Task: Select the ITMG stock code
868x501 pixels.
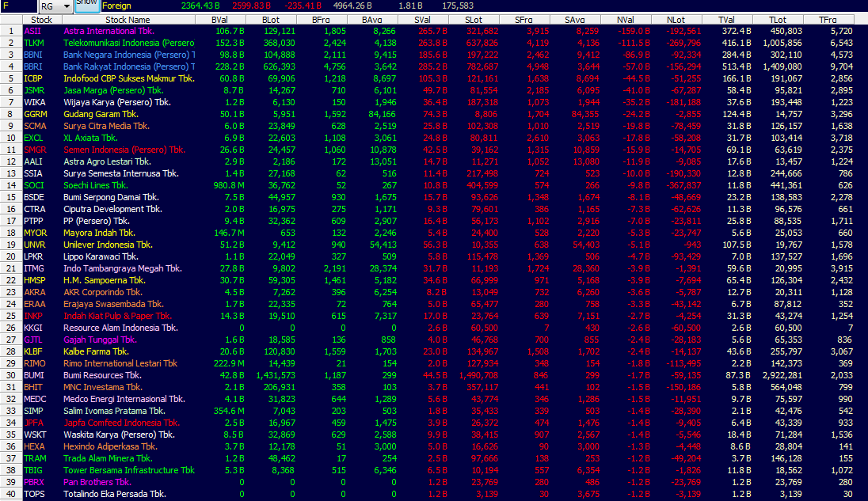Action: coord(34,269)
